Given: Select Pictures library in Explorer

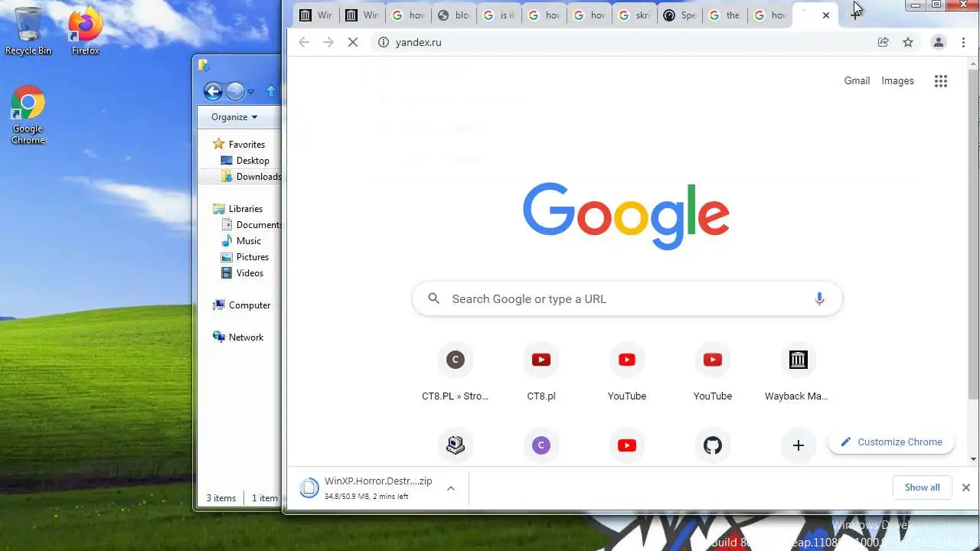Looking at the screenshot, I should pos(244,257).
